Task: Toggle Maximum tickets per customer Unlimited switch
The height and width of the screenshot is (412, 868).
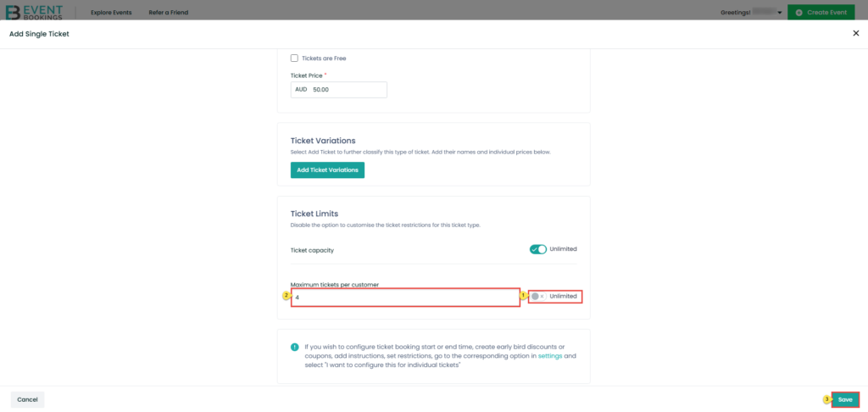Action: 538,296
